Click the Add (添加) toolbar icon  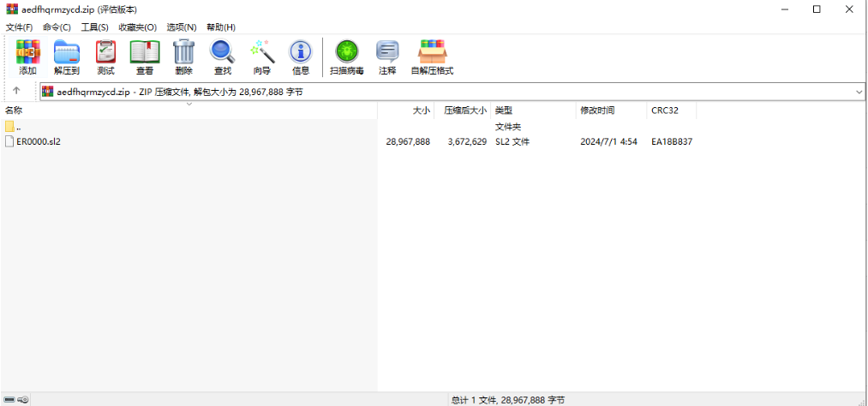27,57
